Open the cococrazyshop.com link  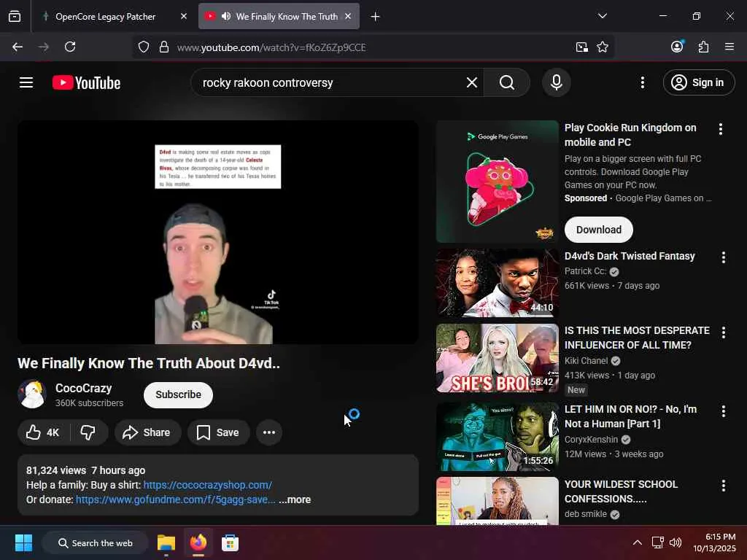(x=208, y=485)
